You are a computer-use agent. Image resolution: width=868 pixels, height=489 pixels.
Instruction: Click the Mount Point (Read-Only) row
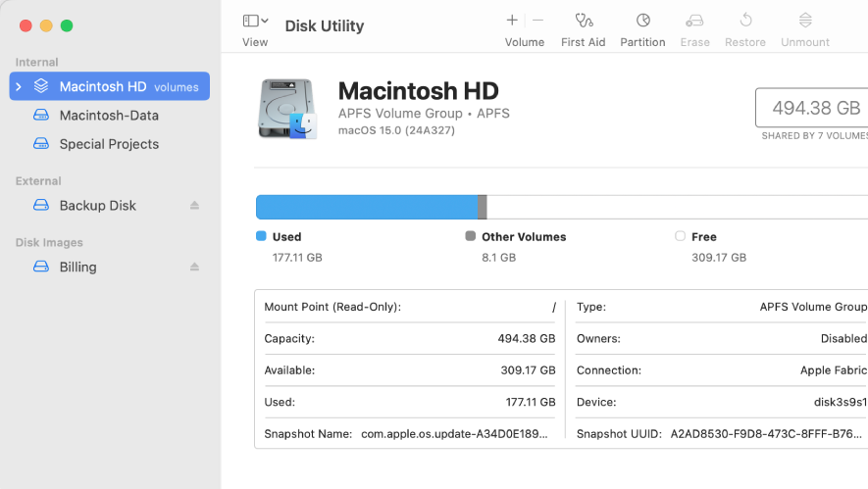point(410,307)
